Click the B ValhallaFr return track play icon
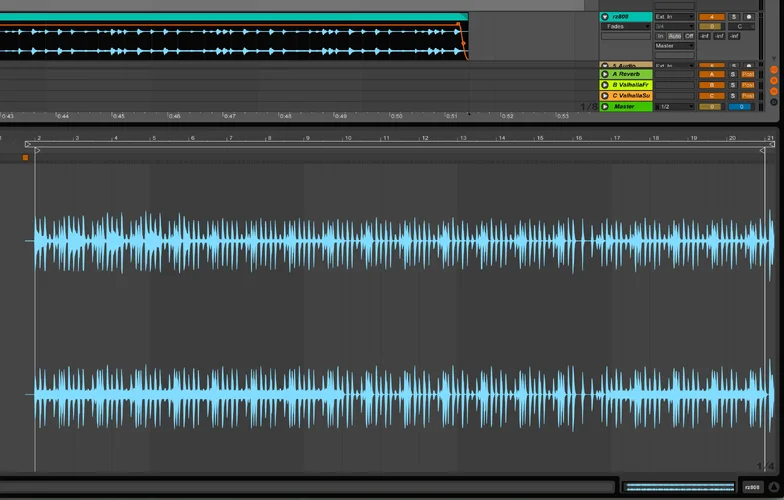The image size is (784, 500). tap(605, 85)
